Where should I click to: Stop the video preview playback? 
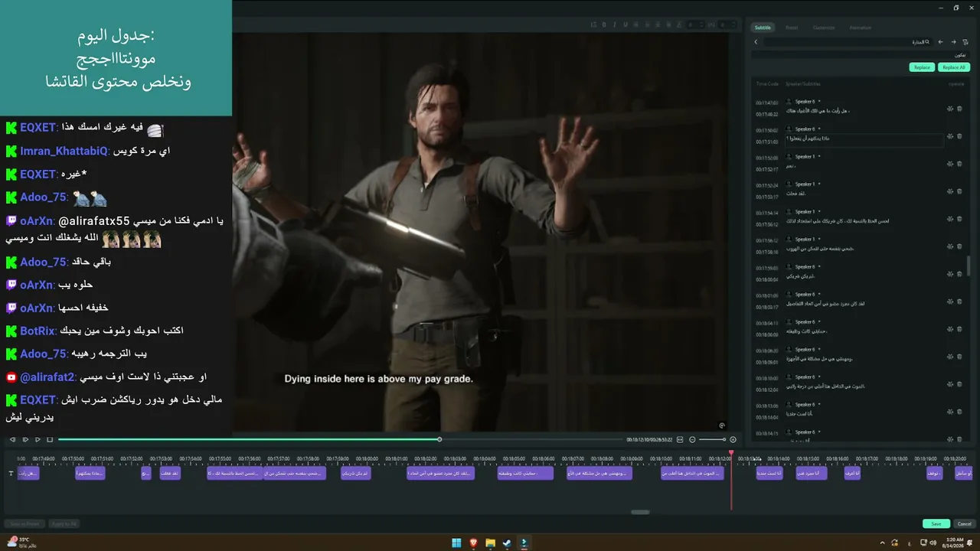[50, 439]
